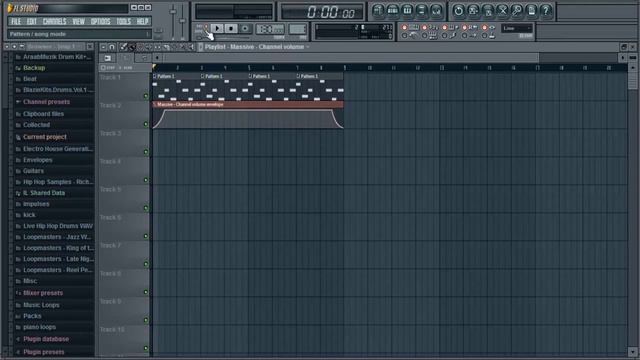Screen dimensions: 640x360
Task: Click the Track 9 header label
Action: [111, 301]
